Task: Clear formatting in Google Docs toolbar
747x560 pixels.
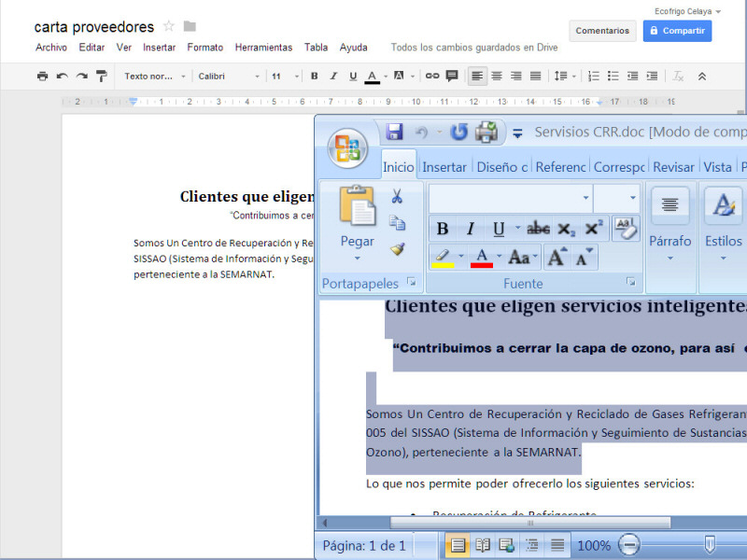Action: point(678,77)
